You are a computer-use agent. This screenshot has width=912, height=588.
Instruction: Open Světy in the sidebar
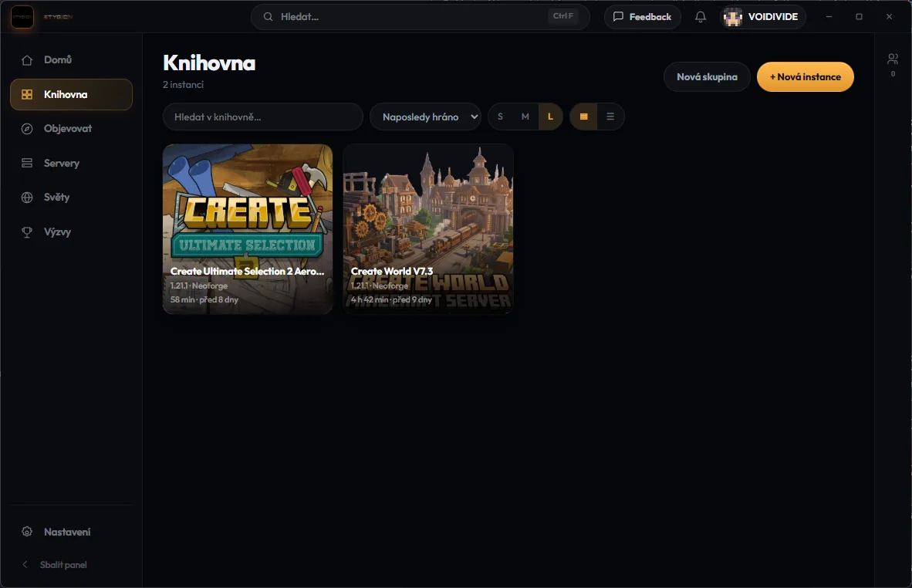[x=71, y=198]
